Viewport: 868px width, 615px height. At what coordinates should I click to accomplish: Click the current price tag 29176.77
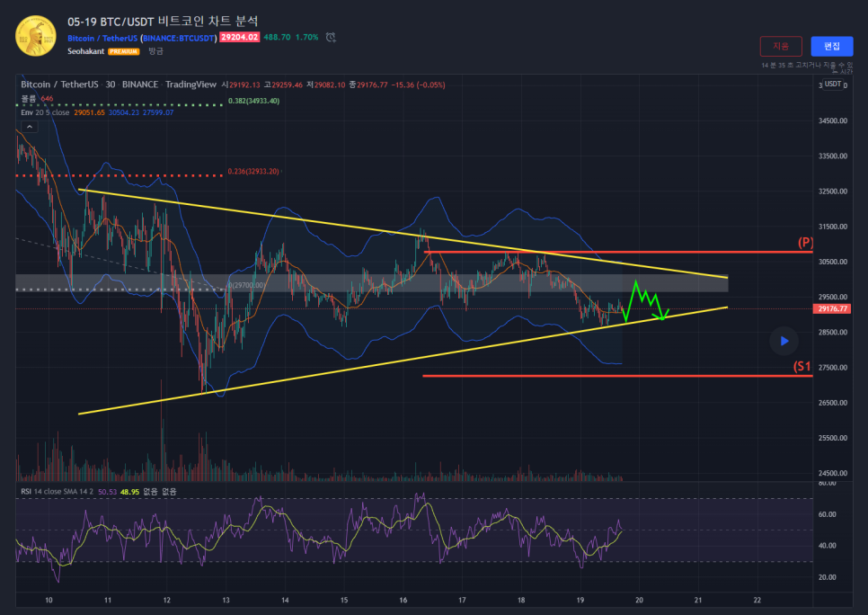point(831,309)
